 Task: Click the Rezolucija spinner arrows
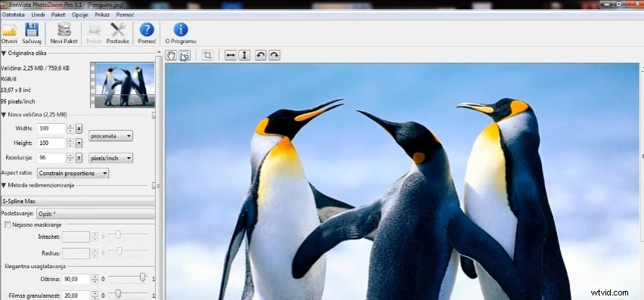70,158
